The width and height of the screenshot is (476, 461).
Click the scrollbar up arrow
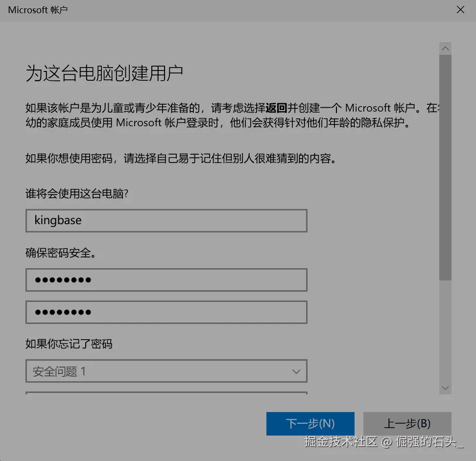pos(445,48)
